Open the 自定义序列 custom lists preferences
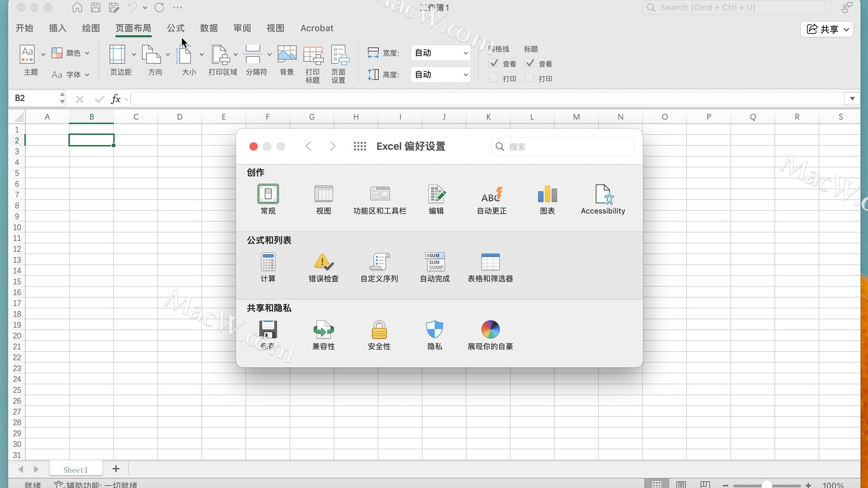The height and width of the screenshot is (488, 868). 379,267
